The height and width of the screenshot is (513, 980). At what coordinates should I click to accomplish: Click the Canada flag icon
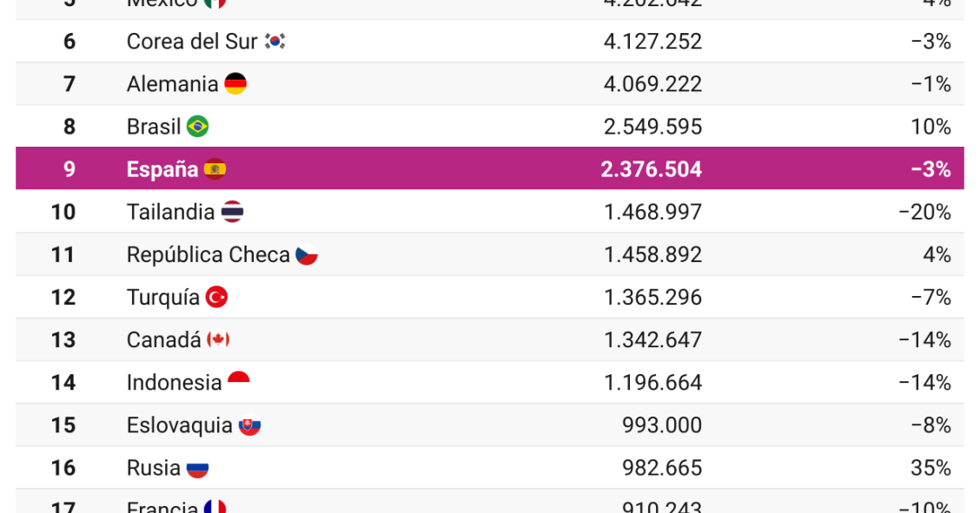tap(218, 339)
